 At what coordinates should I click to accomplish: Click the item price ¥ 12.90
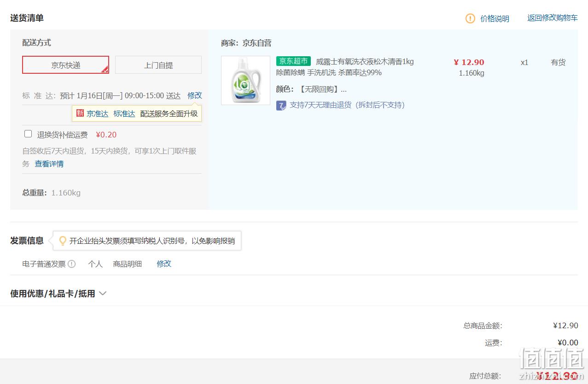pyautogui.click(x=469, y=62)
